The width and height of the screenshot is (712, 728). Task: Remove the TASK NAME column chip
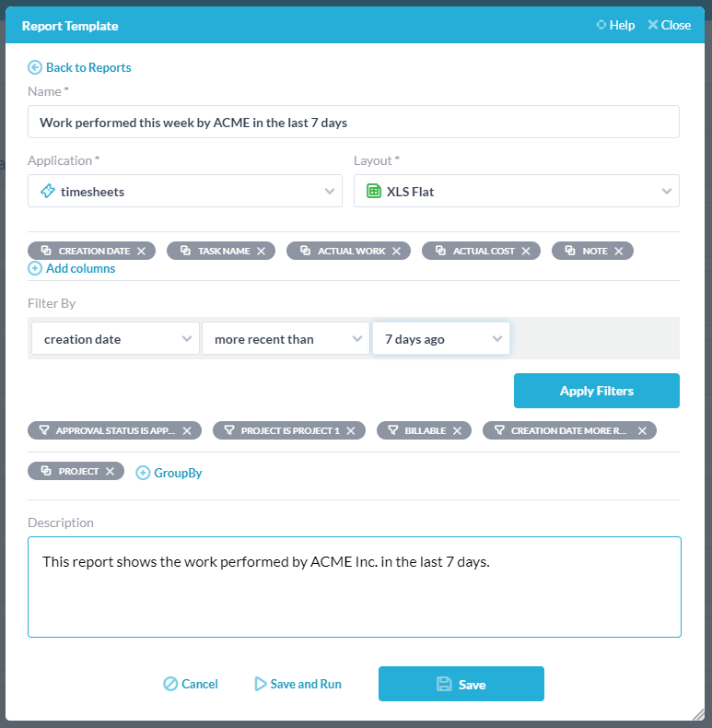[x=262, y=252]
